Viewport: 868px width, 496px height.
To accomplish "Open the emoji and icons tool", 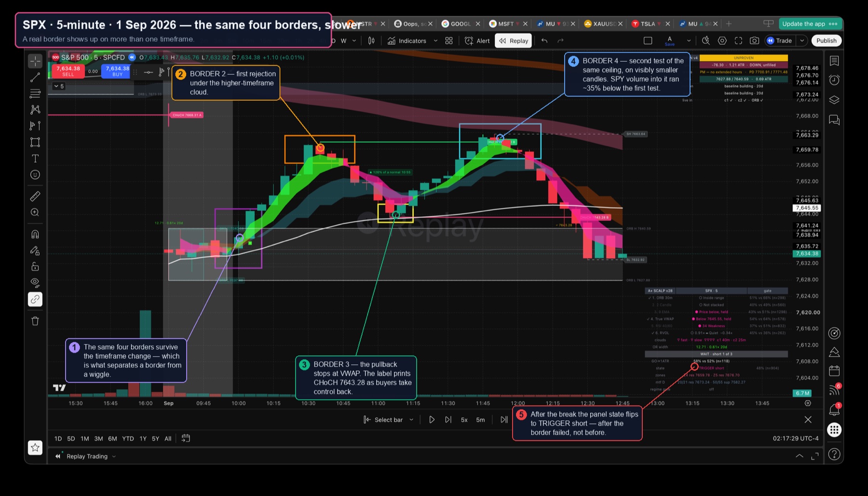I will point(35,175).
